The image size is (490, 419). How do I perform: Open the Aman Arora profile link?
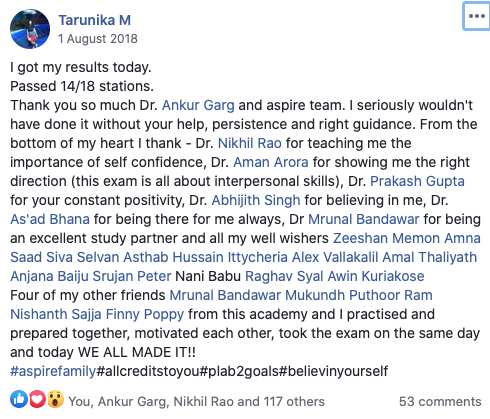point(271,162)
